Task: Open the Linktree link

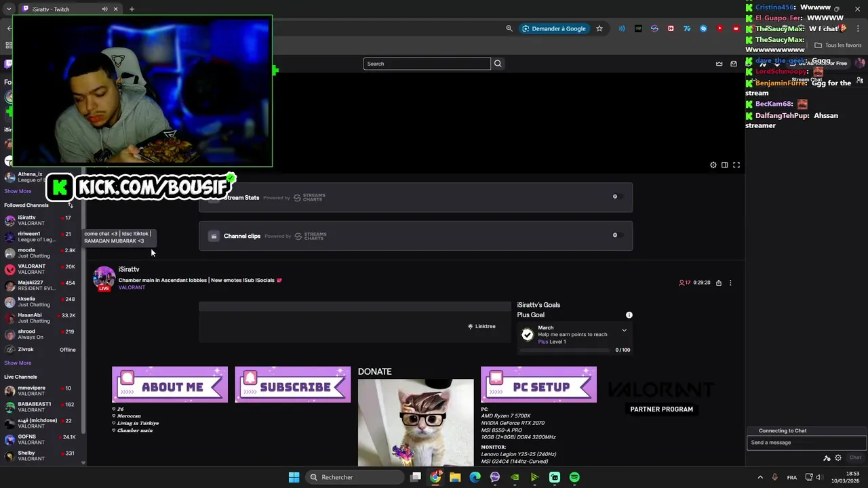Action: pyautogui.click(x=481, y=326)
